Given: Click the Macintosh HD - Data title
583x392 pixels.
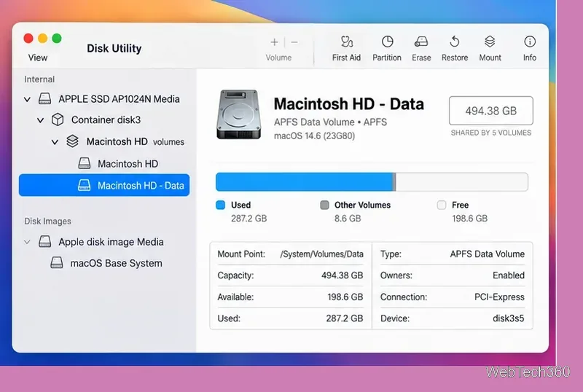Looking at the screenshot, I should point(349,103).
